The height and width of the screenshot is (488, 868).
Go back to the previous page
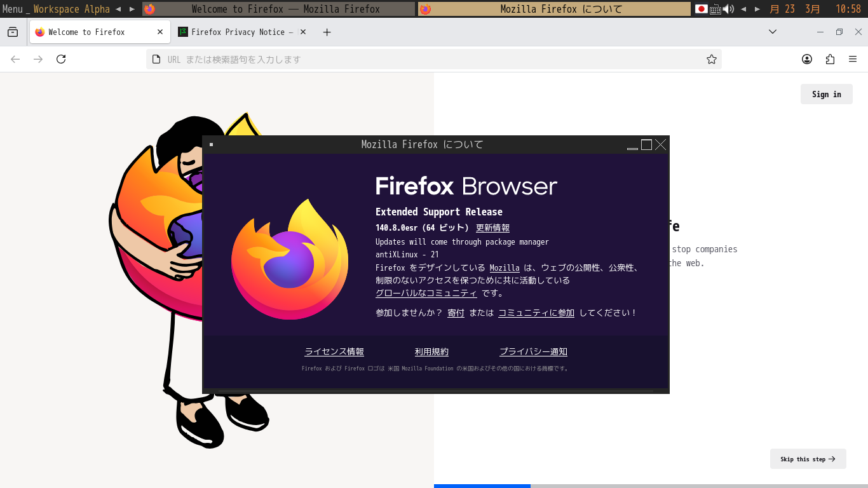[x=15, y=59]
